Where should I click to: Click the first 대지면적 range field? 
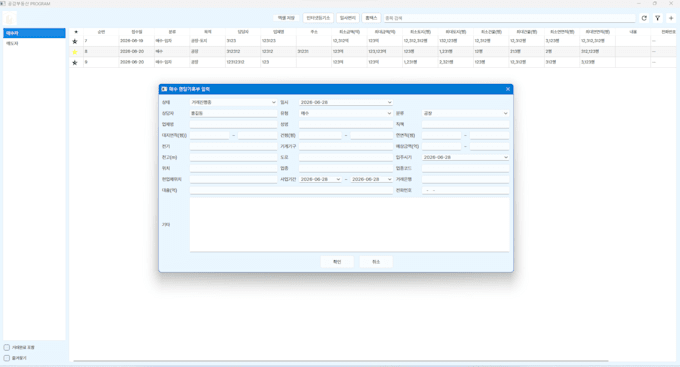209,135
